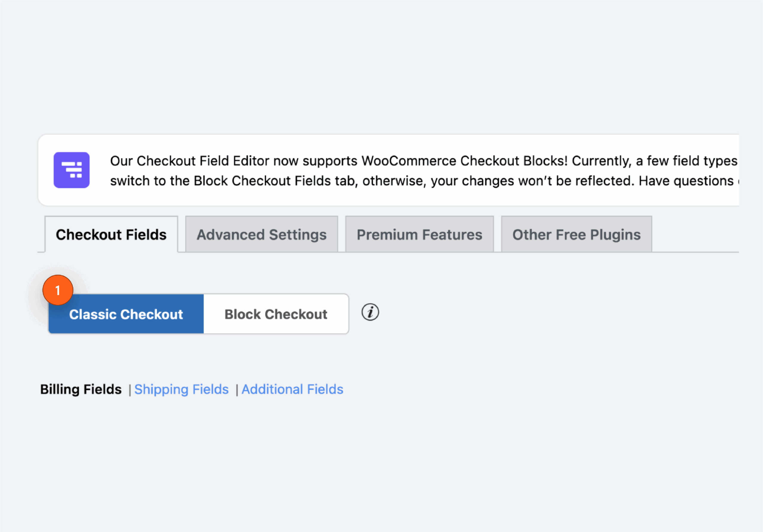Click the Block Checkout button
This screenshot has height=532, width=763.
coord(276,314)
